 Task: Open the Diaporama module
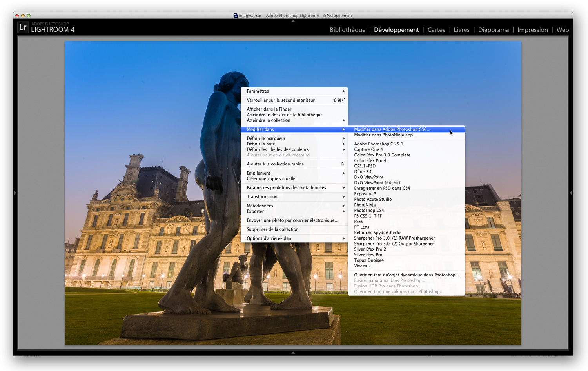[x=494, y=30]
